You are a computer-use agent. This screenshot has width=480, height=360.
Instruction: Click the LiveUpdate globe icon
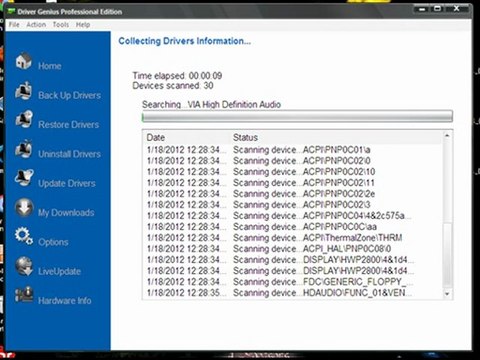point(24,266)
